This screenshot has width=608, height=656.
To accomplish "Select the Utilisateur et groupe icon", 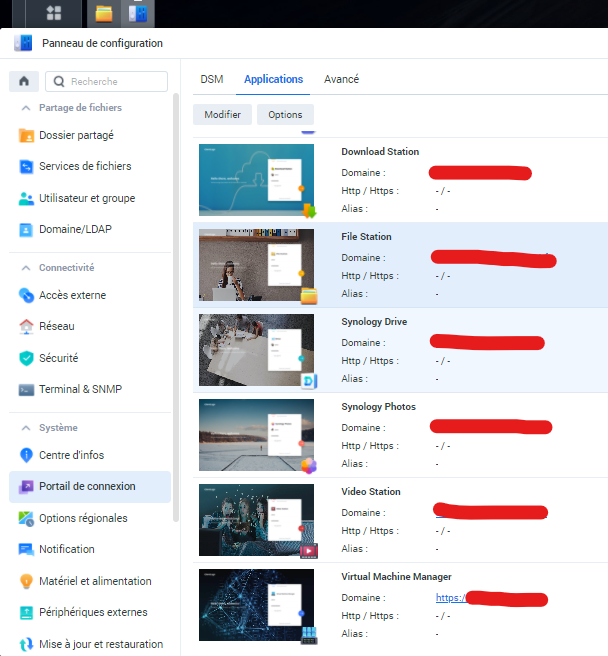I will tap(27, 198).
